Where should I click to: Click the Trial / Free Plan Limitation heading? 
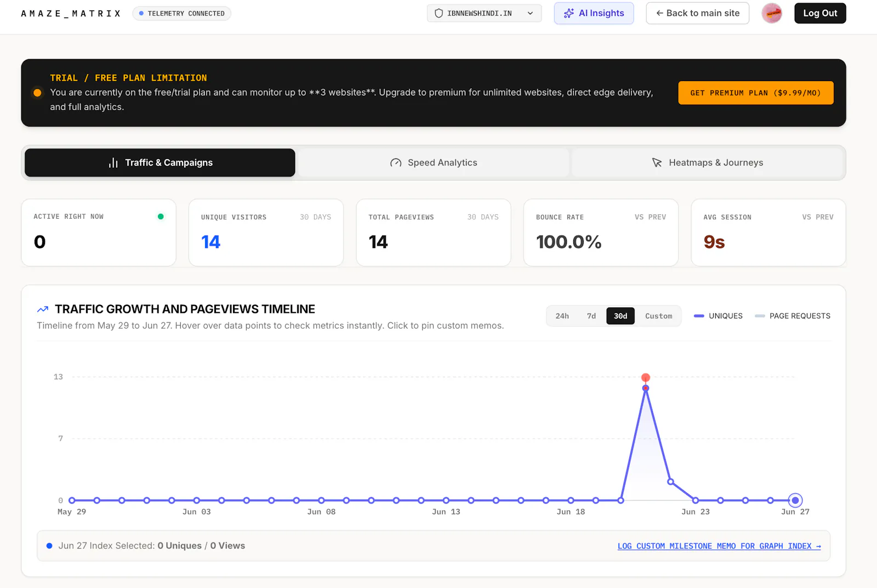(x=128, y=78)
